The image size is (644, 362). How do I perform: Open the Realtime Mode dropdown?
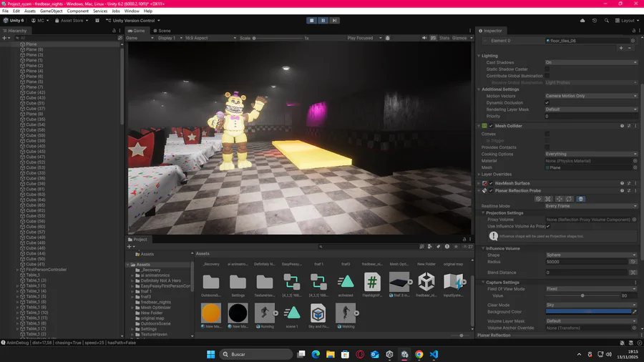591,206
